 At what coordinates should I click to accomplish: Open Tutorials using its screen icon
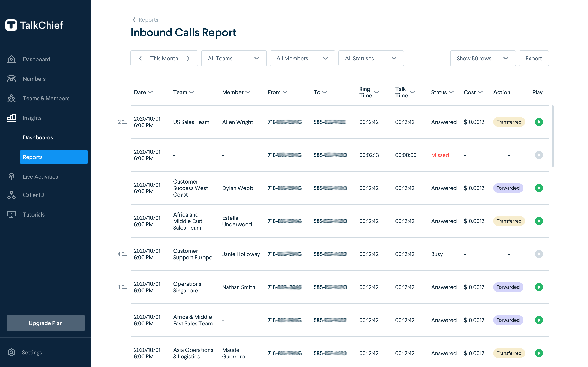(11, 214)
